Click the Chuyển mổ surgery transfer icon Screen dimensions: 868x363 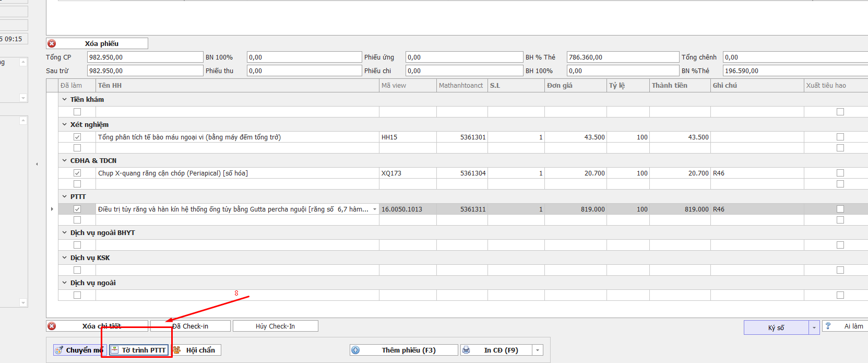(60, 350)
